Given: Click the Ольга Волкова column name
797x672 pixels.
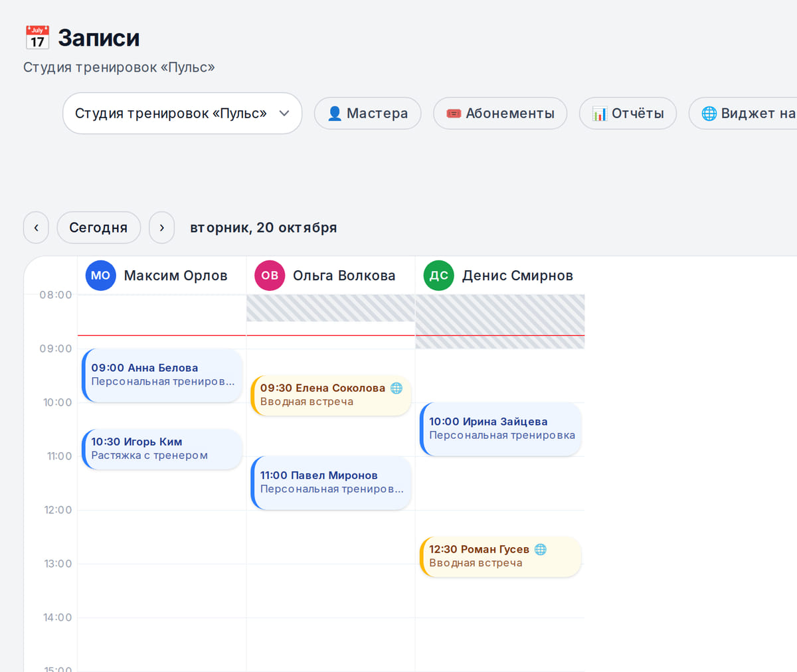Looking at the screenshot, I should click(344, 276).
